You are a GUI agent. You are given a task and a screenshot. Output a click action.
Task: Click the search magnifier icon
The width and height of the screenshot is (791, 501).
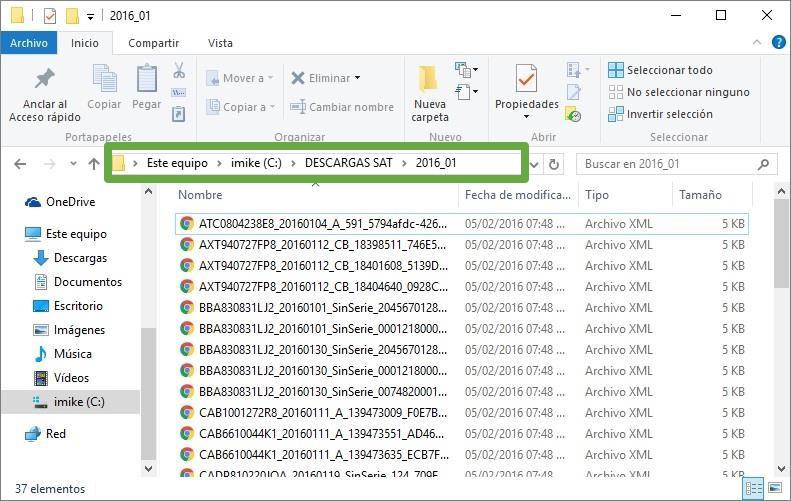point(764,164)
